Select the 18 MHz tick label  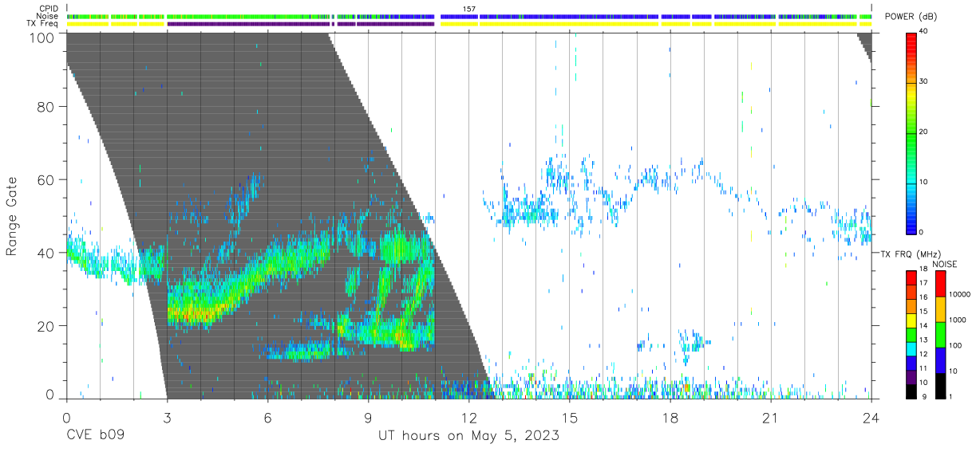point(926,271)
